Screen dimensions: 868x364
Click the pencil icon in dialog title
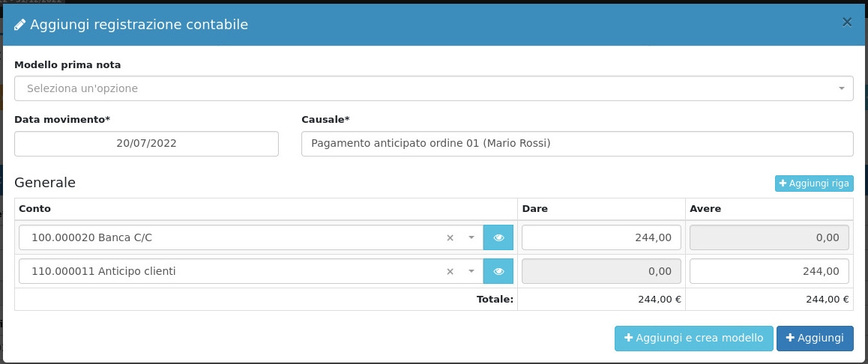[20, 25]
